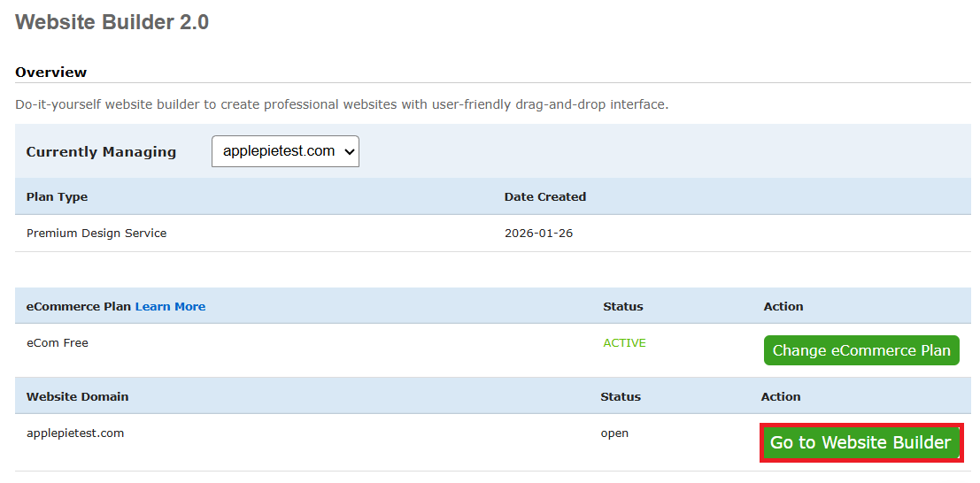Click the green ACTIVE status text

(x=624, y=342)
